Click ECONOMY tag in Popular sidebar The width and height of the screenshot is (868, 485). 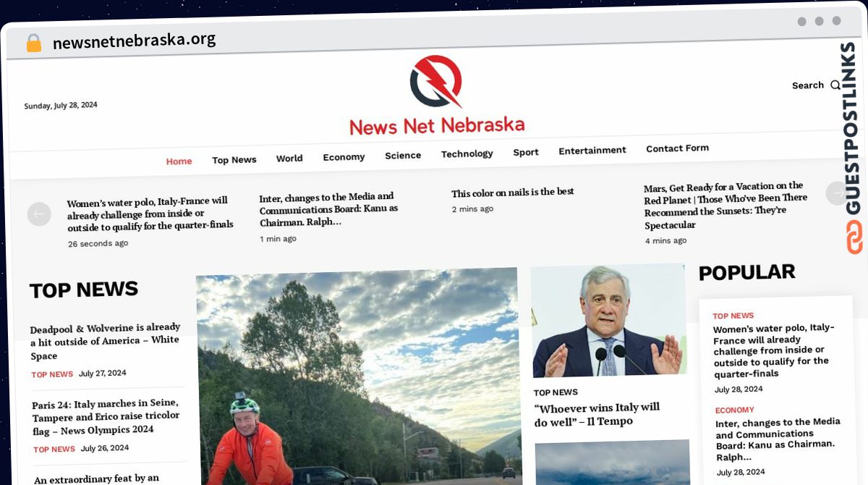point(735,410)
